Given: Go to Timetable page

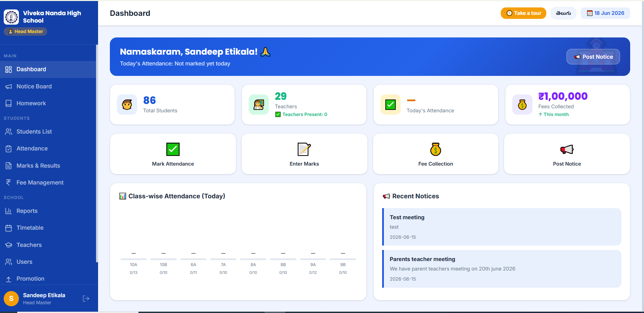Looking at the screenshot, I should [x=48, y=228].
